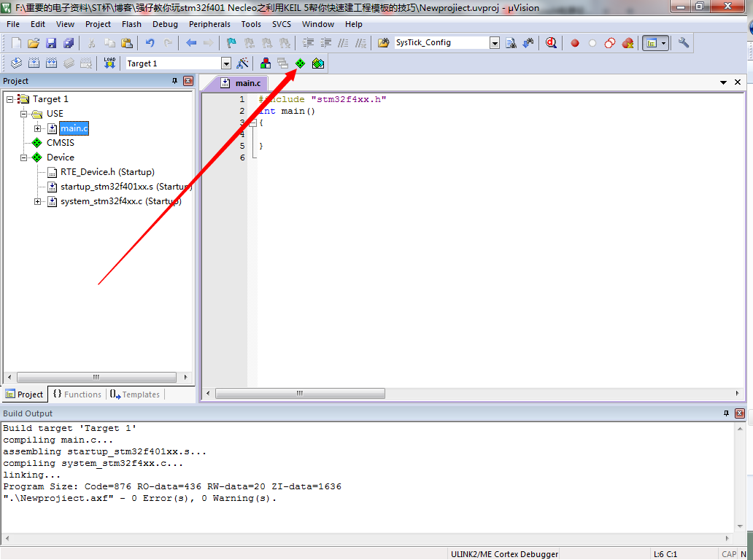Click the Save file icon
The height and width of the screenshot is (560, 753).
pos(51,43)
